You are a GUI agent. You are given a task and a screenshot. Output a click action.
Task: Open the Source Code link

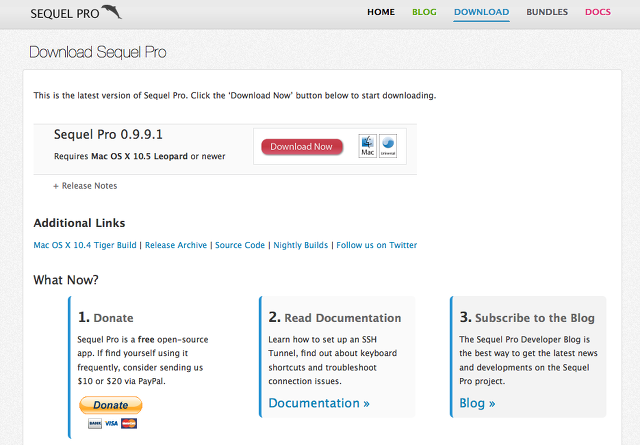click(x=240, y=245)
